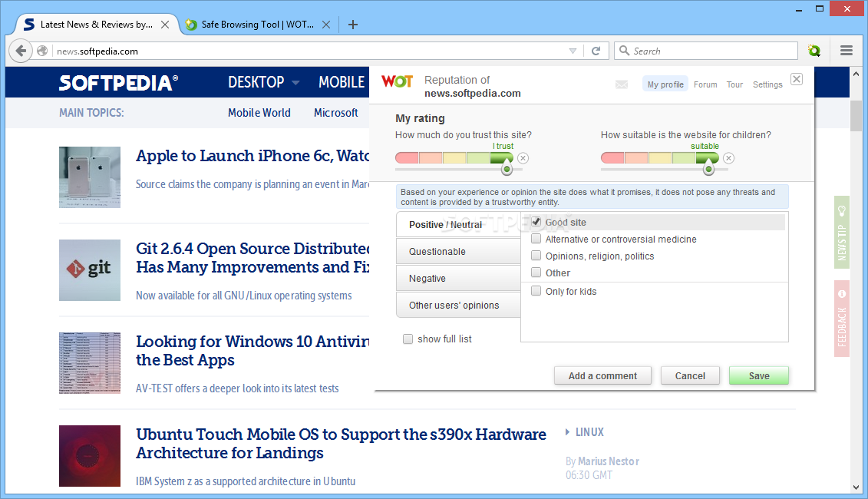Click the WOT logo in popup

point(397,81)
